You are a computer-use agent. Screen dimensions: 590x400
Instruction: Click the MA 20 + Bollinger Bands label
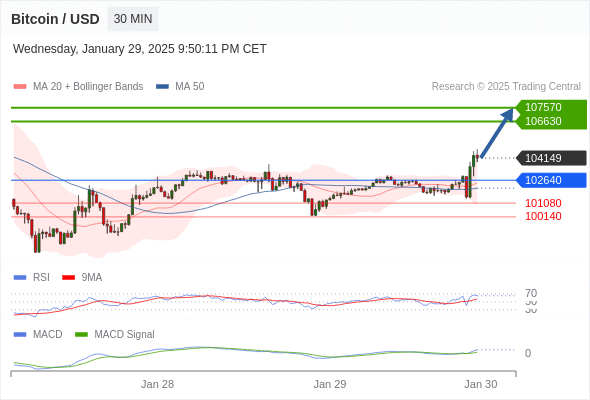(x=88, y=87)
